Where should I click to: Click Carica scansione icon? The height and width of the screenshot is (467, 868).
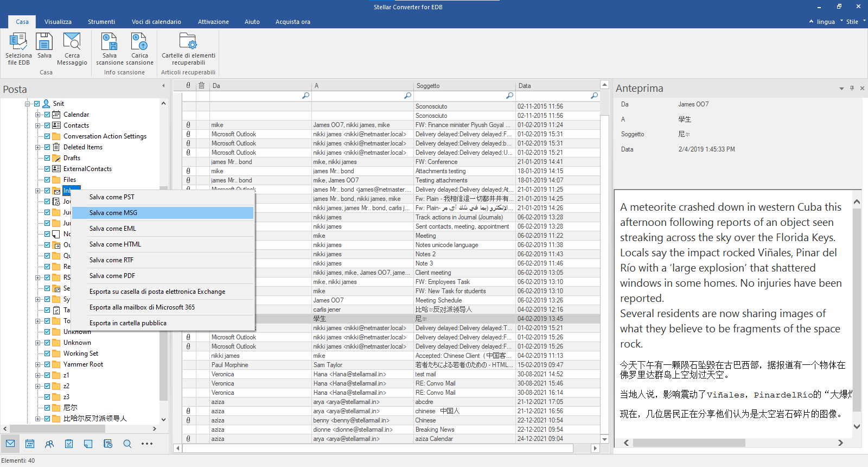click(x=139, y=49)
